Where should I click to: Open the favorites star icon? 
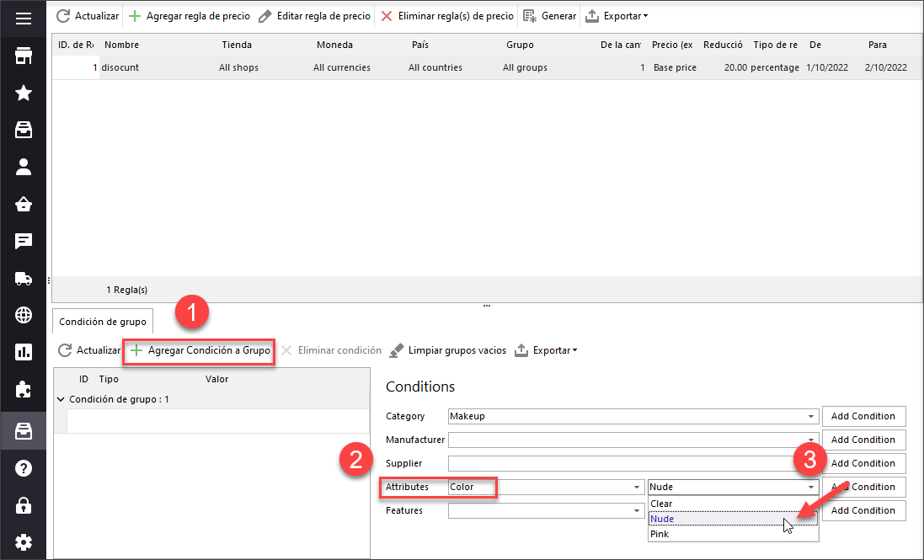tap(24, 93)
